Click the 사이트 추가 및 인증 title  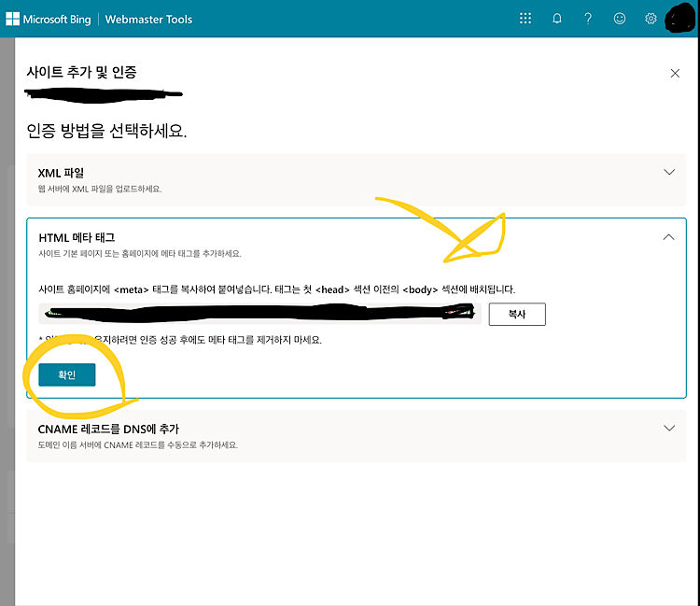tap(82, 72)
